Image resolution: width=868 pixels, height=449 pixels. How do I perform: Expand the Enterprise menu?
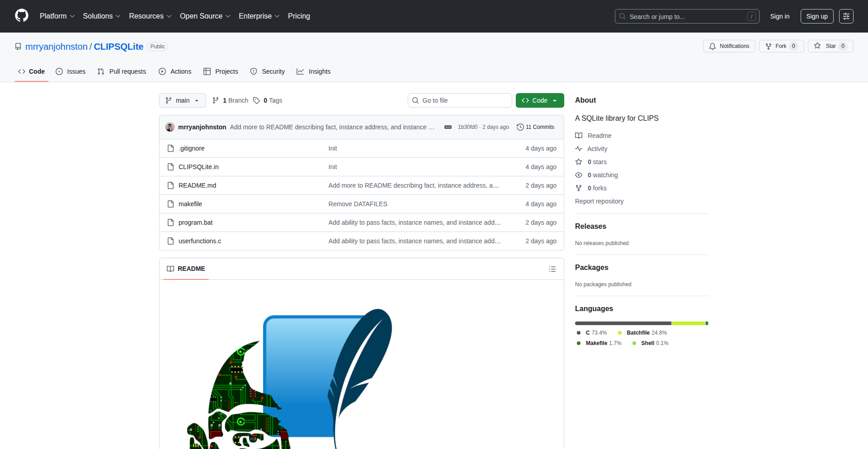tap(259, 16)
